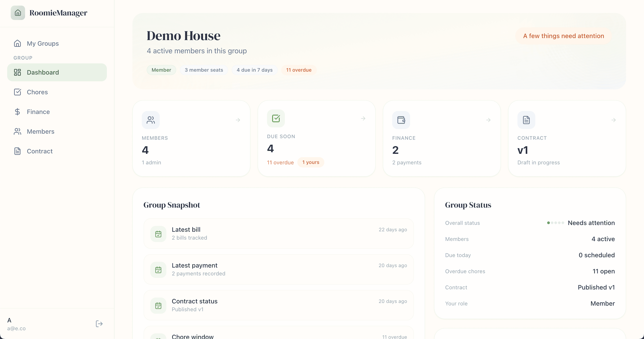Screen dimensions: 644x339
Task: Click the logout icon beside a@e.co
Action: click(x=99, y=324)
